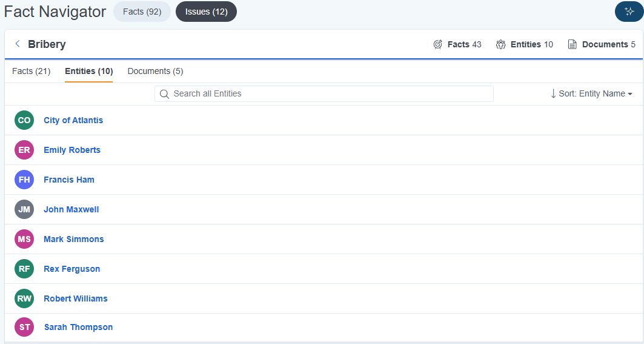Go back using the chevron beside Bribery
This screenshot has height=344, width=644.
(x=17, y=44)
